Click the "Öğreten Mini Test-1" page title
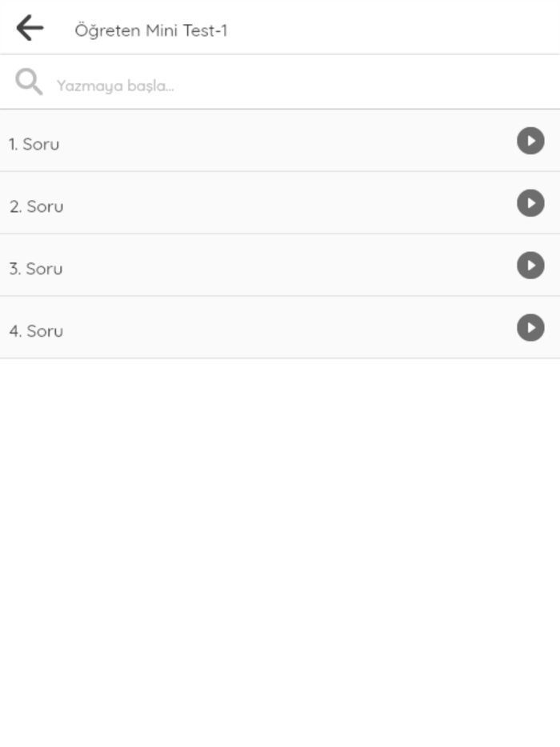This screenshot has width=560, height=747. point(151,30)
